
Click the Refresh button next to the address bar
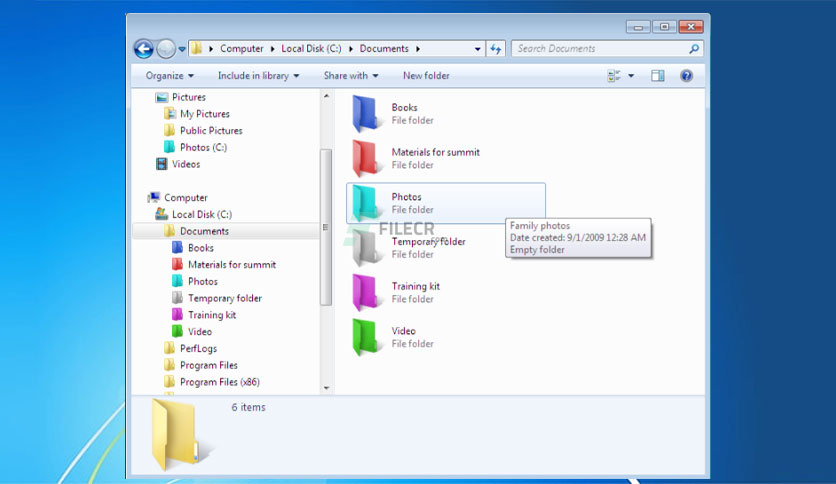496,49
